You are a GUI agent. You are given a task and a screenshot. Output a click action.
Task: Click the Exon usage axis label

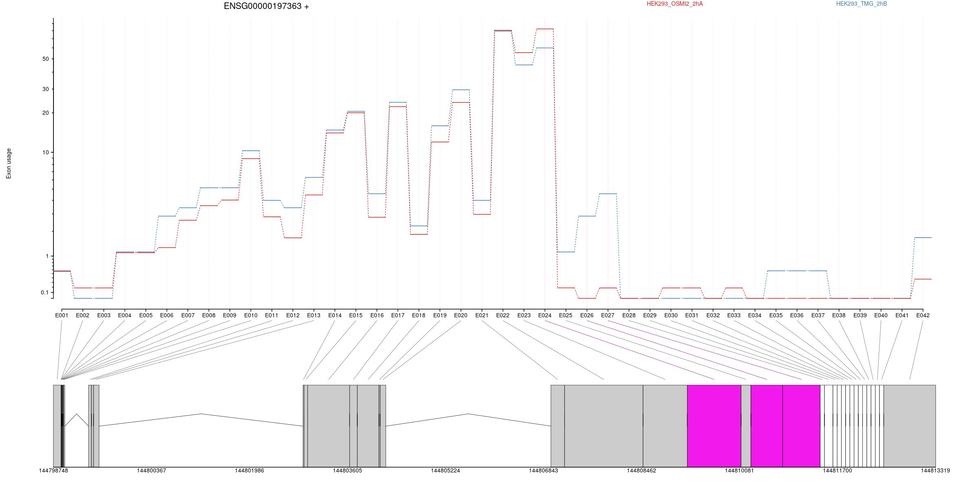point(9,163)
